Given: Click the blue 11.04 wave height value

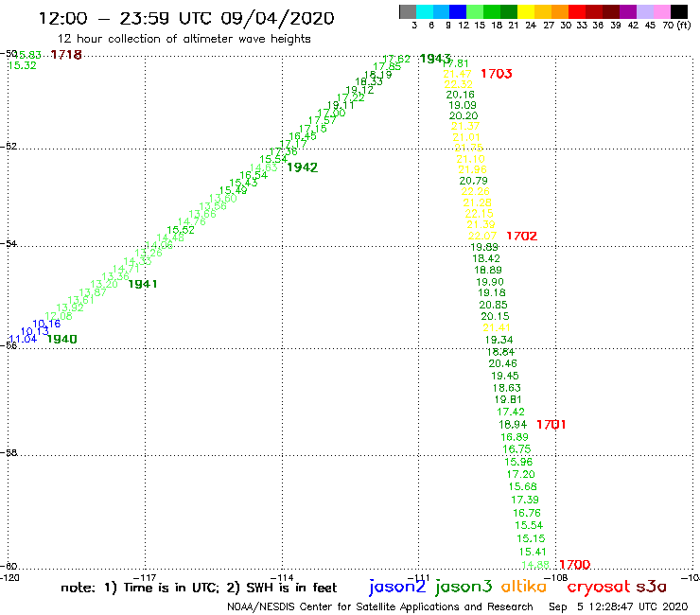Looking at the screenshot, I should [x=23, y=339].
